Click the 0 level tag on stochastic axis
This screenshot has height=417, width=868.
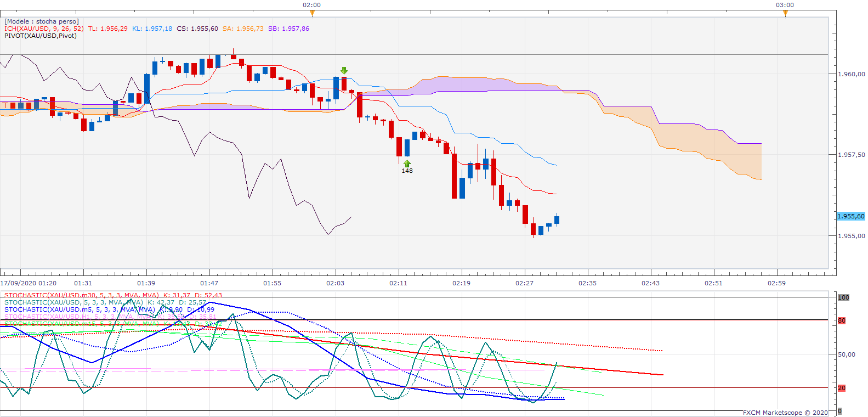[x=839, y=411]
